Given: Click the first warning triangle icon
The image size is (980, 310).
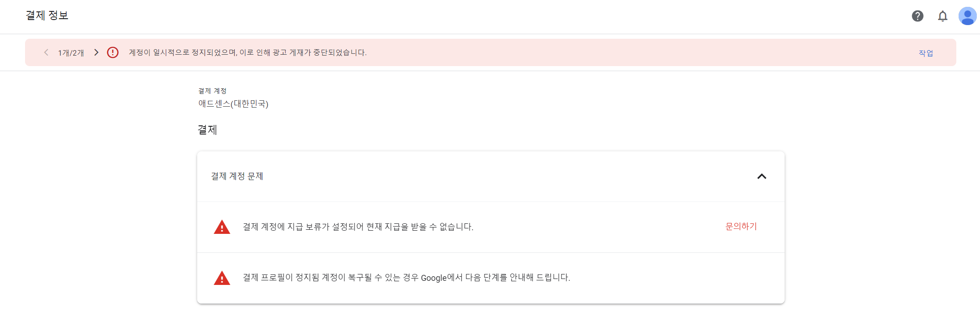Looking at the screenshot, I should click(222, 227).
